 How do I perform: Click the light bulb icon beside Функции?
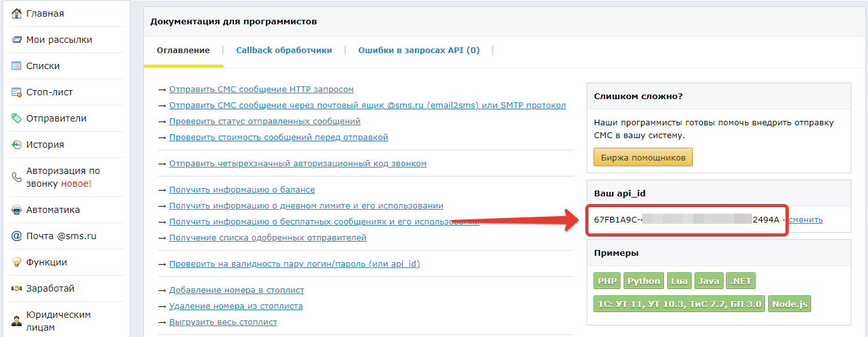pos(17,262)
